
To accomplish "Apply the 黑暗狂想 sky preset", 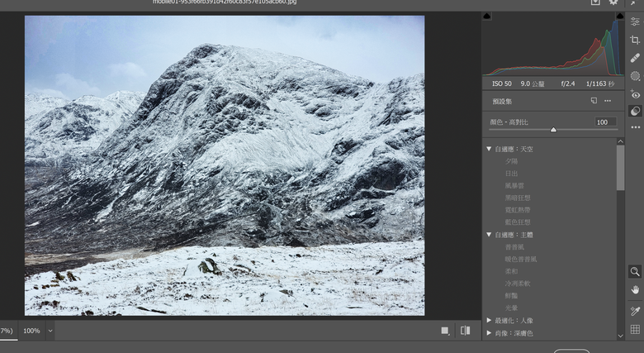I will pos(518,198).
